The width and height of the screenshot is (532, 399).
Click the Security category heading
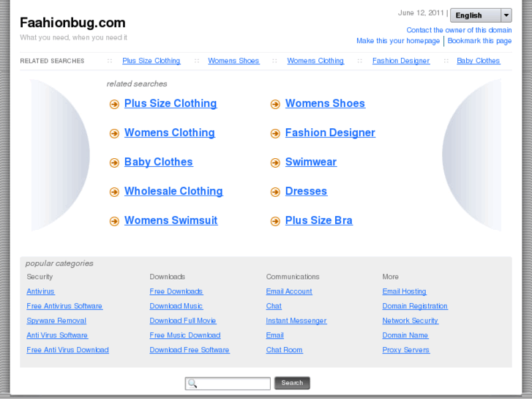40,277
